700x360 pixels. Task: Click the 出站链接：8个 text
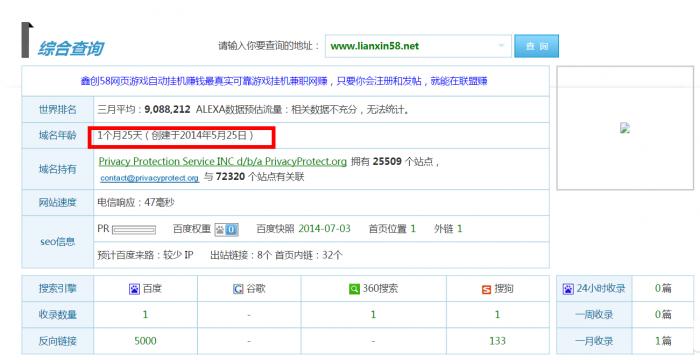[x=241, y=255]
